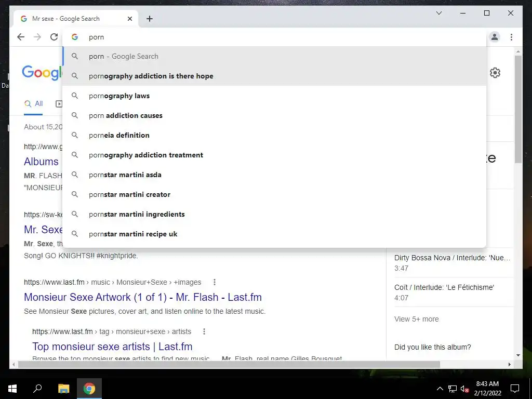Open the Mr. Sexe result link

[43, 229]
